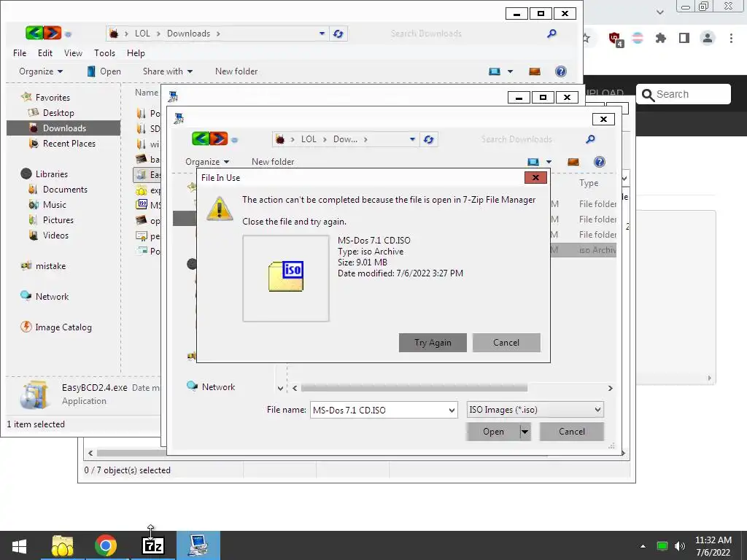Viewport: 747px width, 560px height.
Task: Open 7-Zip from the taskbar
Action: [x=153, y=545]
